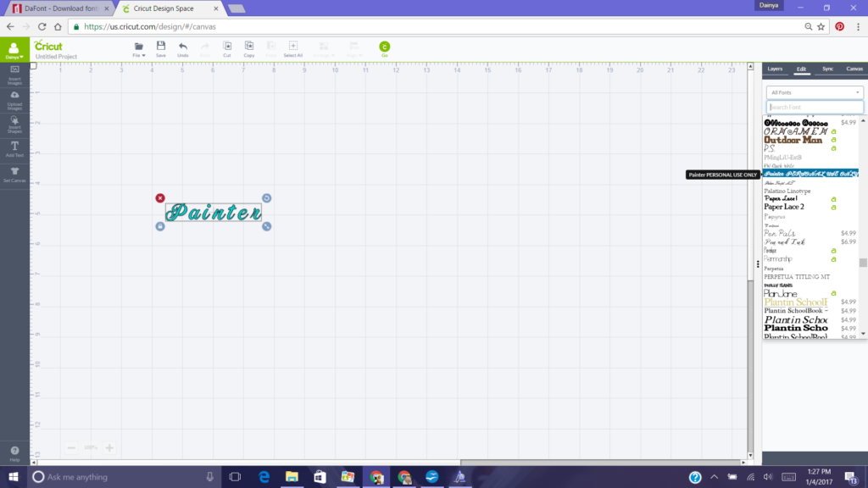Bookmark this page with the star icon
This screenshot has width=868, height=488.
click(x=821, y=26)
